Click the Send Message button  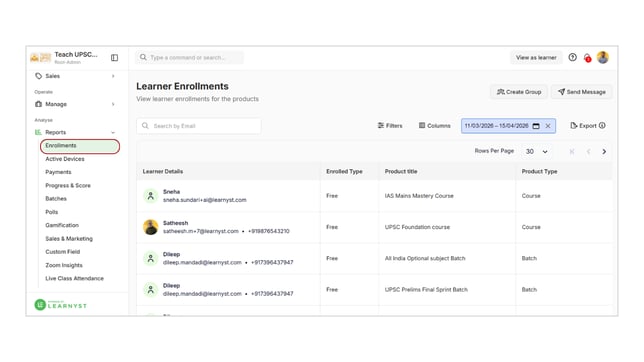point(582,92)
